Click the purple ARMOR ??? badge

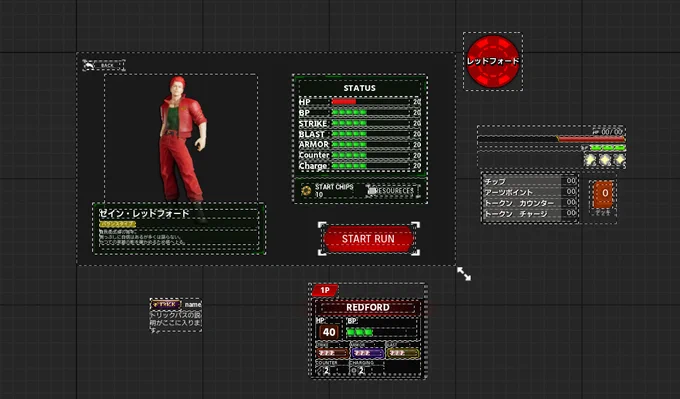click(367, 353)
